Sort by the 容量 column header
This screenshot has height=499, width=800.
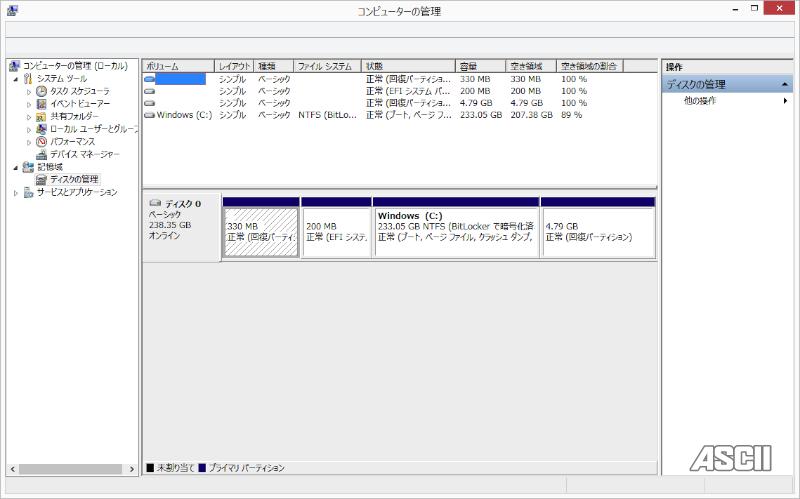(481, 66)
